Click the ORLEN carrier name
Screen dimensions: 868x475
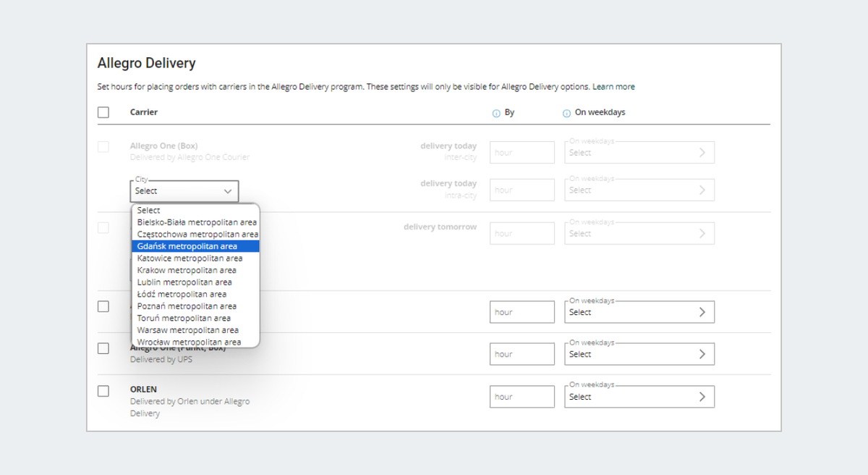coord(143,390)
